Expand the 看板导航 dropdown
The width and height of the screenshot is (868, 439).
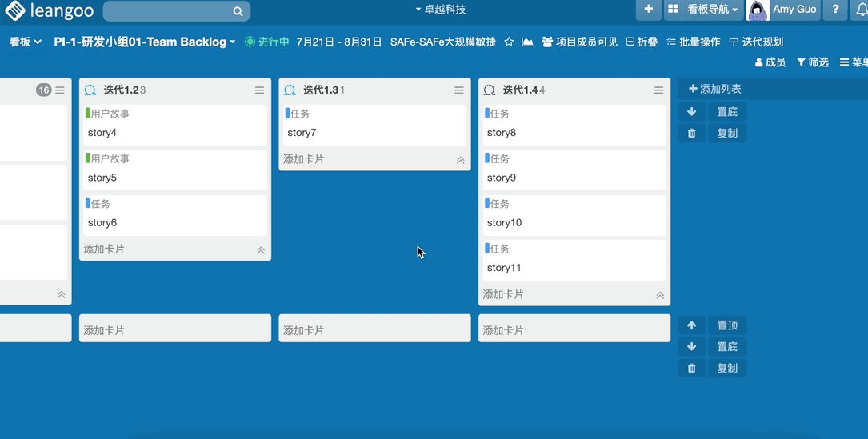coord(712,10)
